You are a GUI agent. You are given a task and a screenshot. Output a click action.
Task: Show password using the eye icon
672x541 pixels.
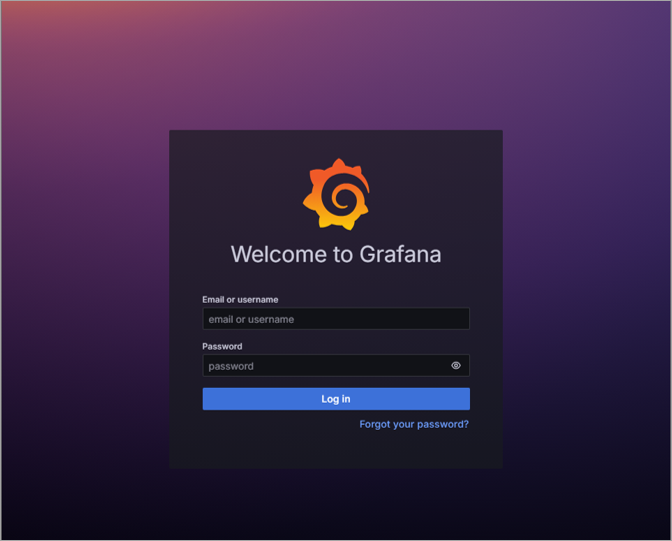tap(456, 366)
